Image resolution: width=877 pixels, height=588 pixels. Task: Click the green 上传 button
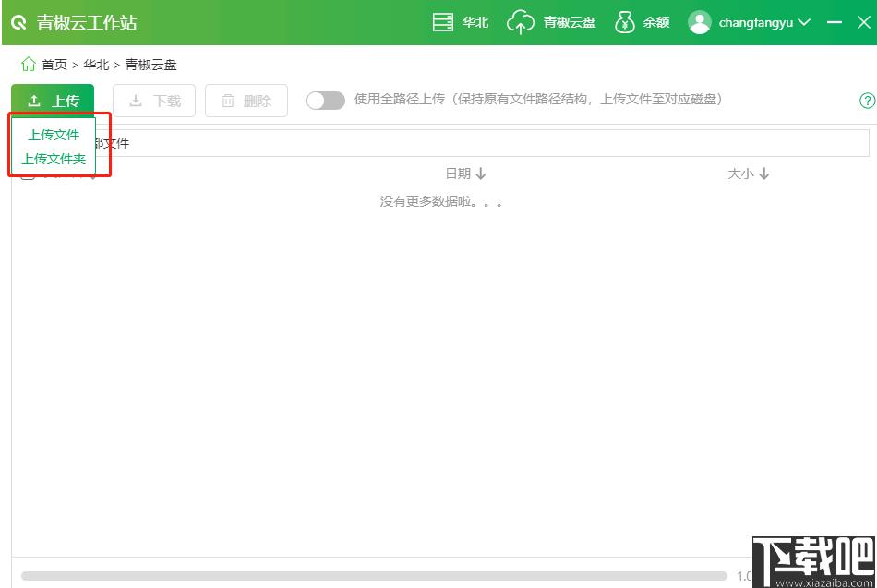click(53, 101)
